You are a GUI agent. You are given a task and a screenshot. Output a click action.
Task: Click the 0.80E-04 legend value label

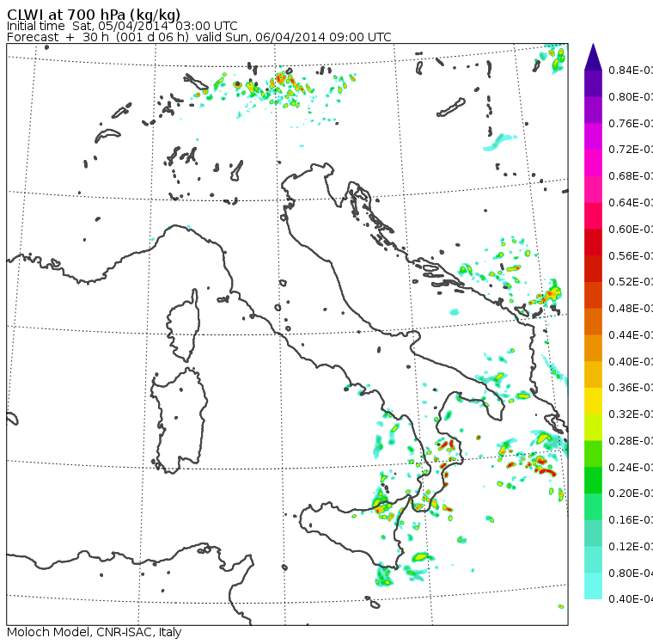click(x=631, y=573)
